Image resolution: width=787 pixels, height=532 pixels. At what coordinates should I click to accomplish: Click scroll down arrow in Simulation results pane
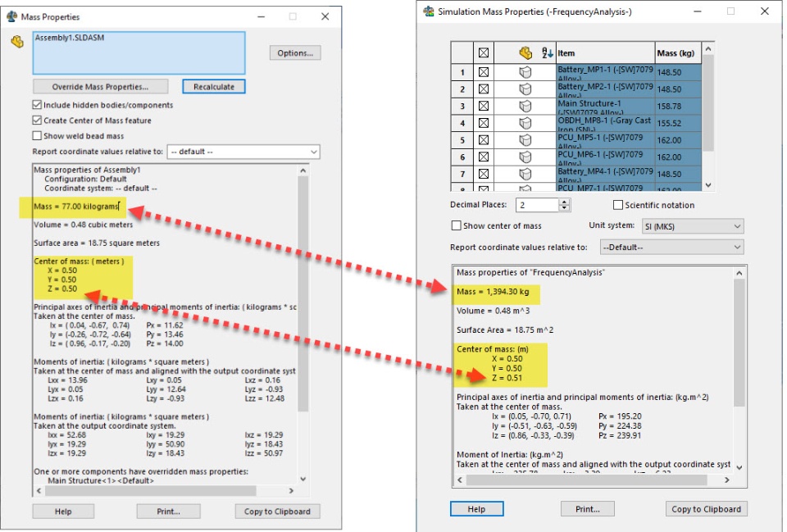pyautogui.click(x=739, y=467)
